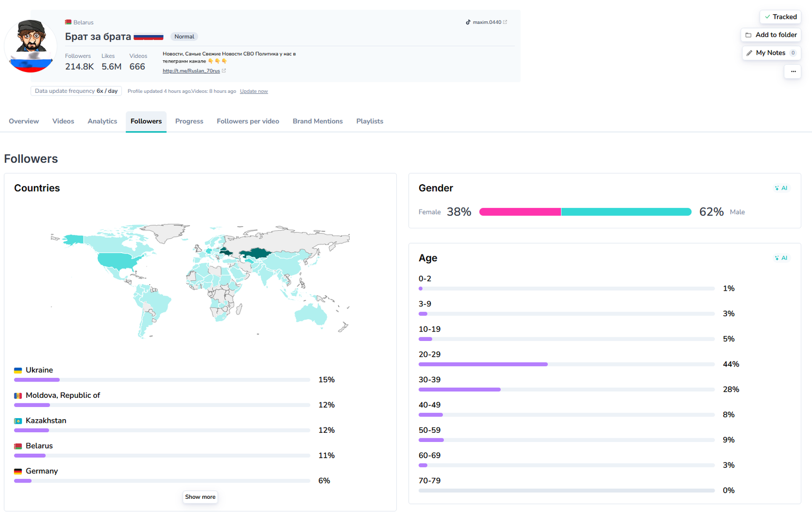Viewport: 812px width, 512px height.
Task: Click the AI badge in Age panel
Action: point(781,258)
